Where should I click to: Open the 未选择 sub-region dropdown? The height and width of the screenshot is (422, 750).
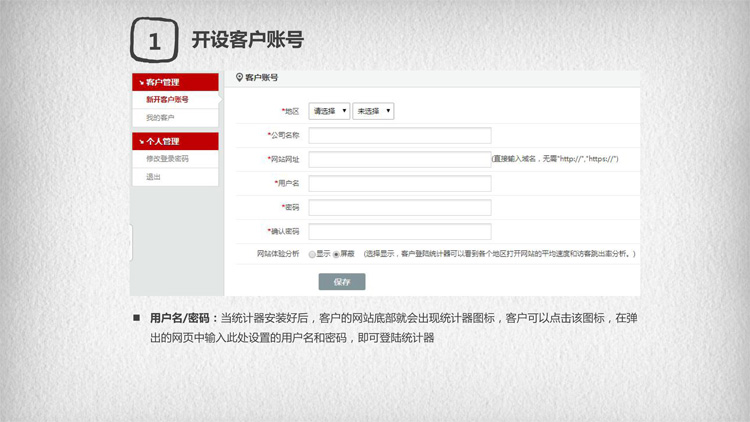pyautogui.click(x=373, y=111)
